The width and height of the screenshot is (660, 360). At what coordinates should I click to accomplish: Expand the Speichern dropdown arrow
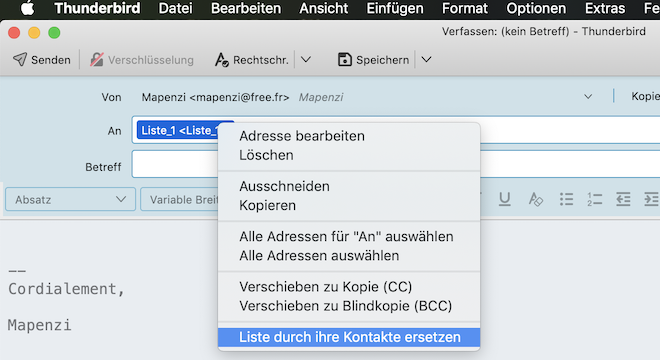426,60
